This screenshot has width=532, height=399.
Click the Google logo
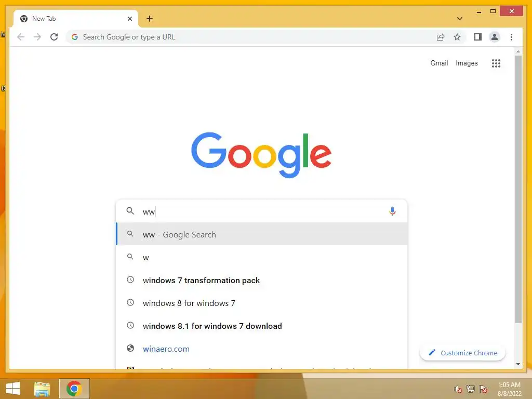[x=261, y=155]
